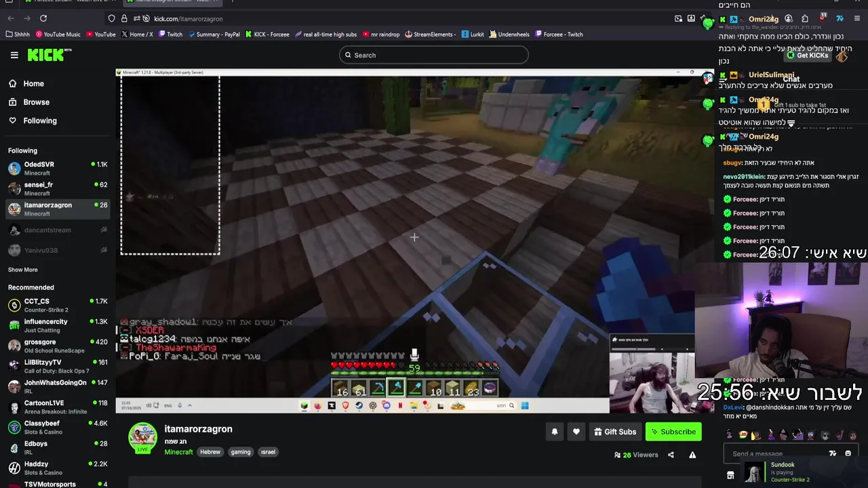Click the browser forward arrow
Image resolution: width=868 pixels, height=488 pixels.
click(26, 18)
